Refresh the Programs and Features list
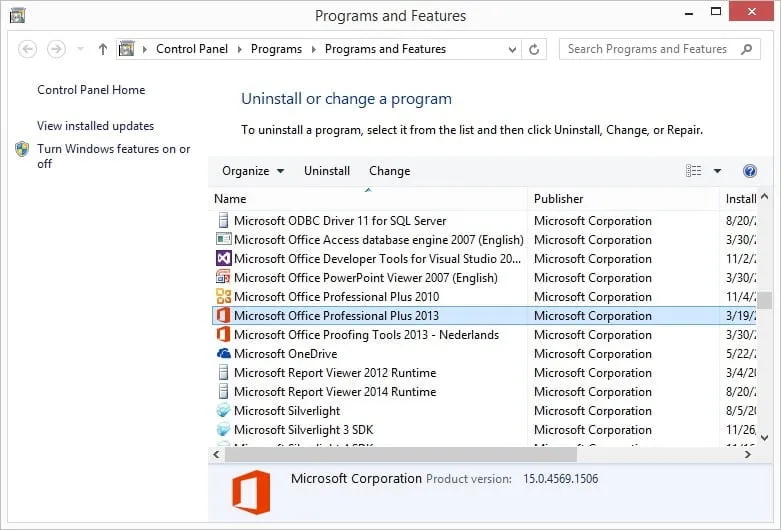 click(x=536, y=49)
